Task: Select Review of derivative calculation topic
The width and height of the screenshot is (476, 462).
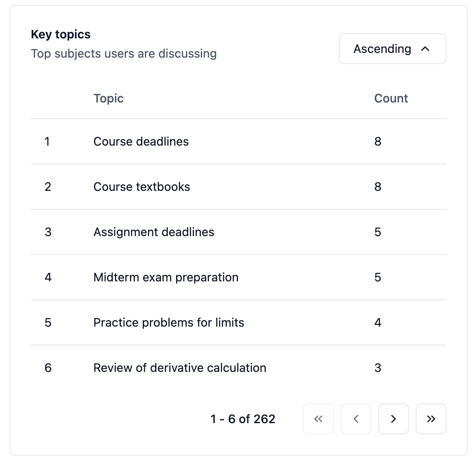Action: click(x=180, y=368)
